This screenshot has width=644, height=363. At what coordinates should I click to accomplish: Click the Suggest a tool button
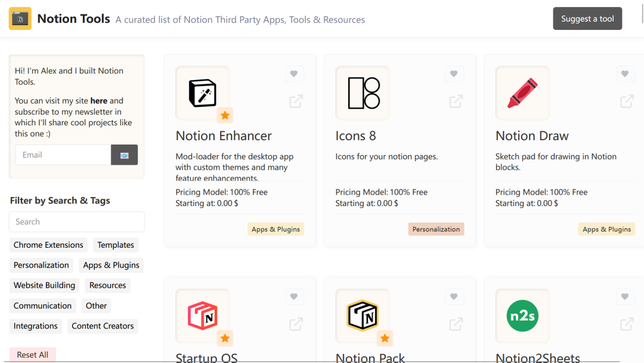point(587,19)
